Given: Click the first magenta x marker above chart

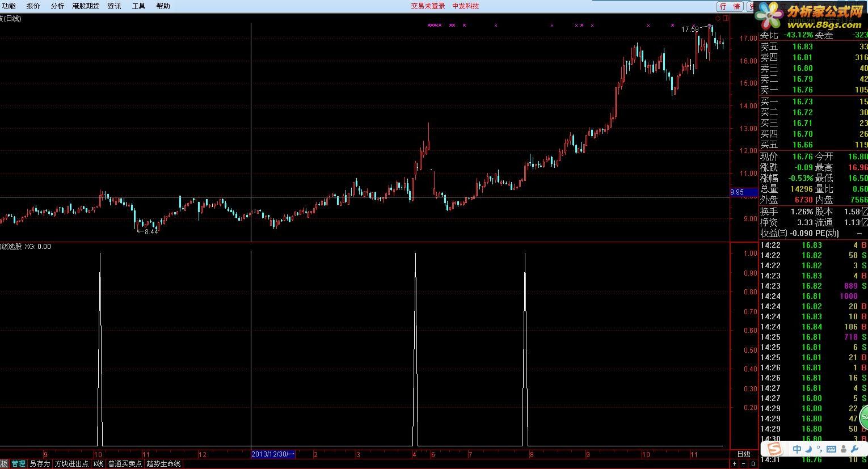Looking at the screenshot, I should pyautogui.click(x=429, y=25).
